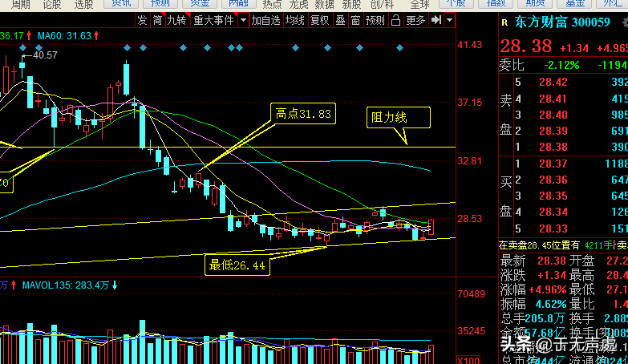Switch to 两融 margin tab
Image resolution: width=628 pixels, height=364 pixels.
239,3
